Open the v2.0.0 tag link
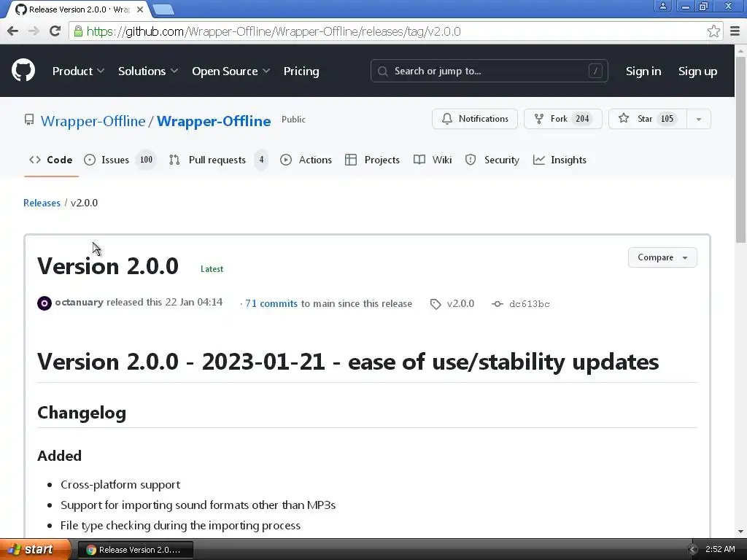Screen dimensions: 747x560 [460, 304]
